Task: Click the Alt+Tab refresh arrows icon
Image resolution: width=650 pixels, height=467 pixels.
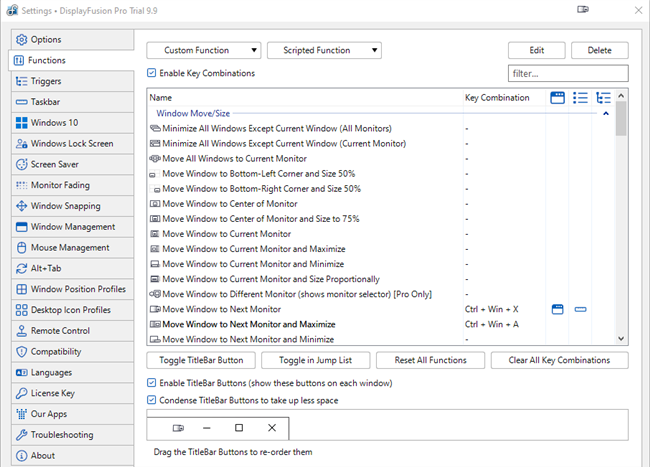Action: point(22,268)
